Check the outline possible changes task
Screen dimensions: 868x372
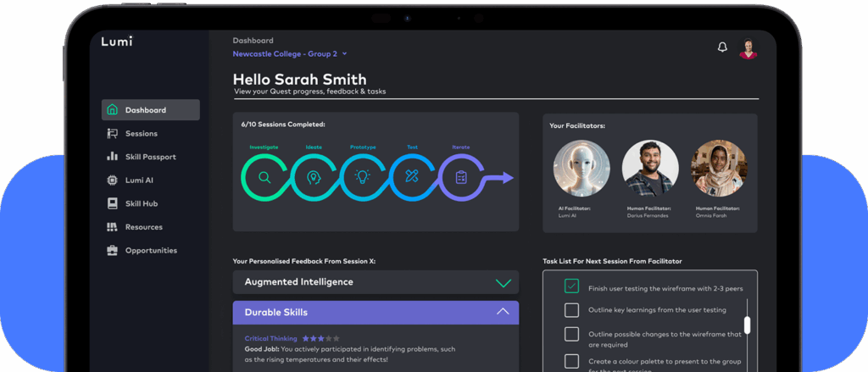pos(571,334)
